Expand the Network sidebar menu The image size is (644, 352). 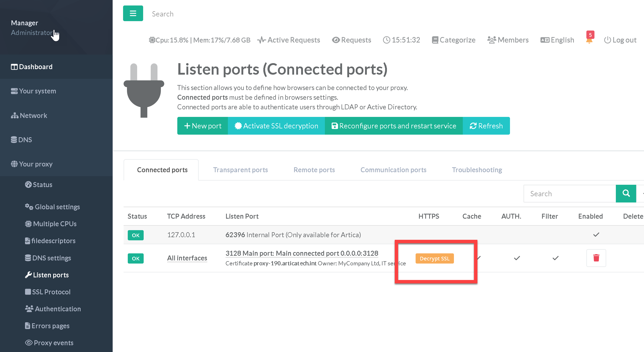(33, 115)
